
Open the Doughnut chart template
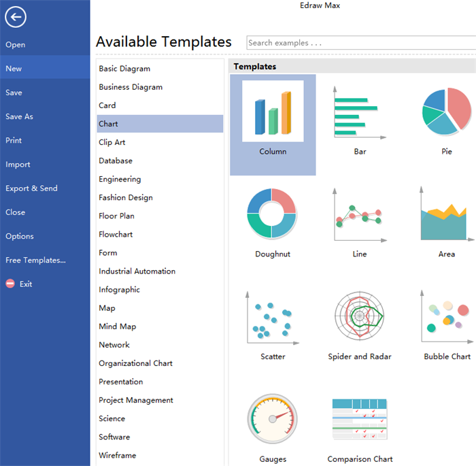272,213
